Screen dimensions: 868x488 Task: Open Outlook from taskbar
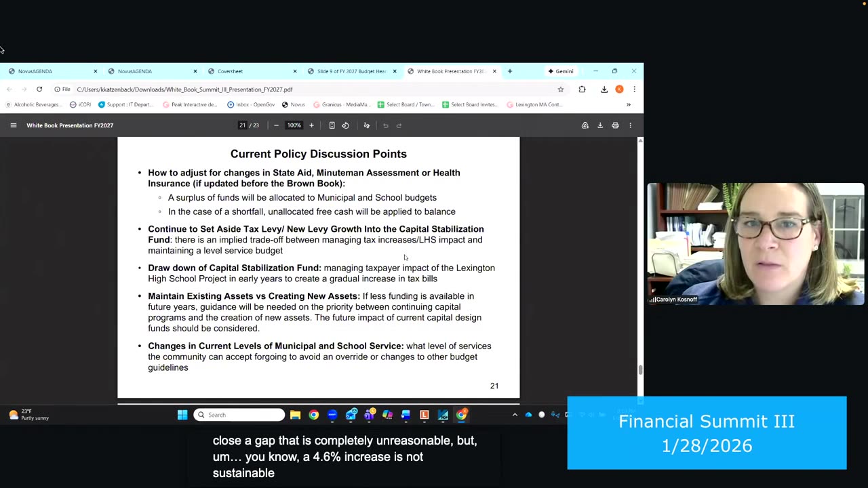click(x=351, y=415)
